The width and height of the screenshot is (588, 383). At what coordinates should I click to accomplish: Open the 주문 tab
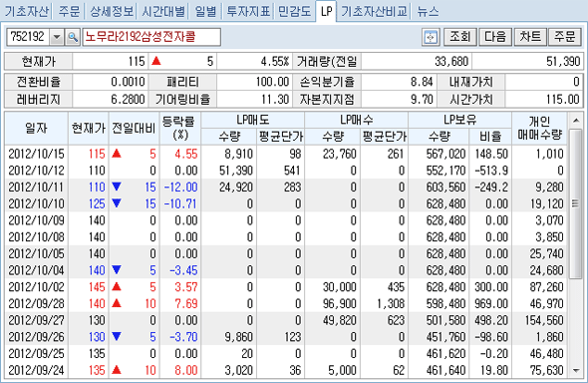click(70, 11)
